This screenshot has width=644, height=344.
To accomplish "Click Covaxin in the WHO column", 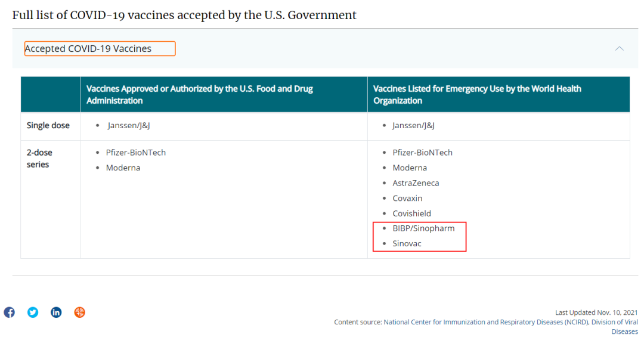I will [407, 199].
